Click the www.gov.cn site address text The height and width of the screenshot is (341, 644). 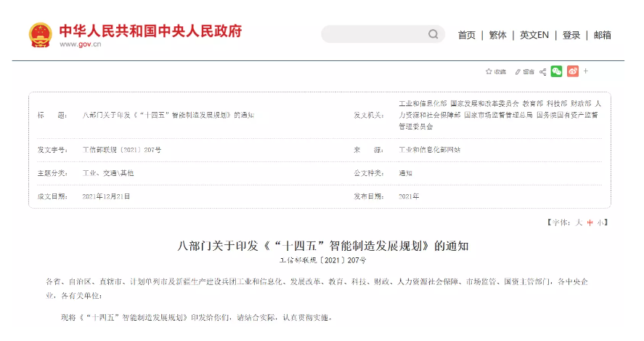pos(80,44)
